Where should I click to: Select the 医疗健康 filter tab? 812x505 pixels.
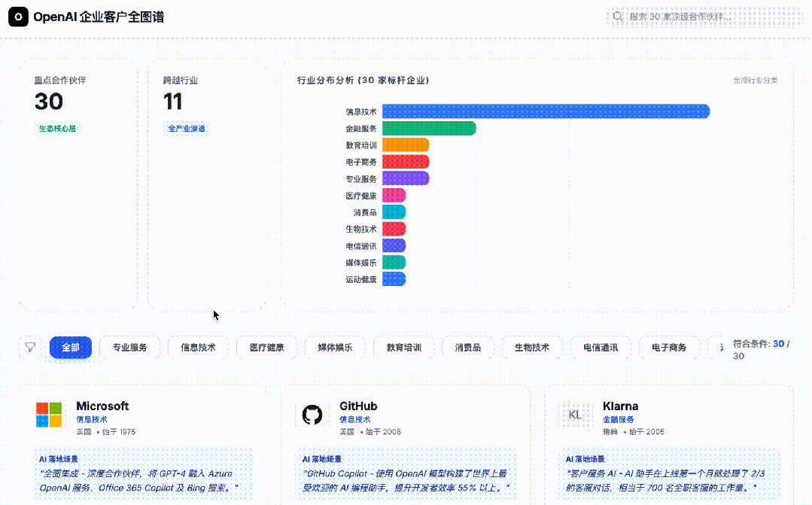tap(266, 348)
